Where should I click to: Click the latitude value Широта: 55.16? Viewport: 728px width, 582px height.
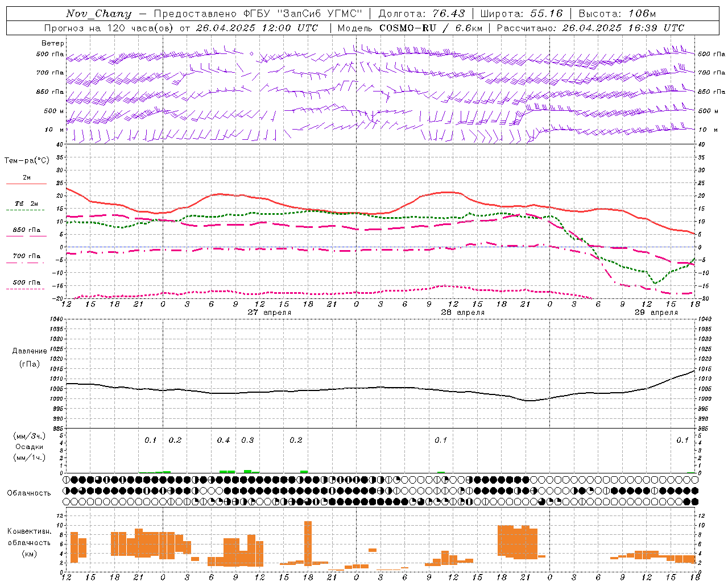(522, 14)
